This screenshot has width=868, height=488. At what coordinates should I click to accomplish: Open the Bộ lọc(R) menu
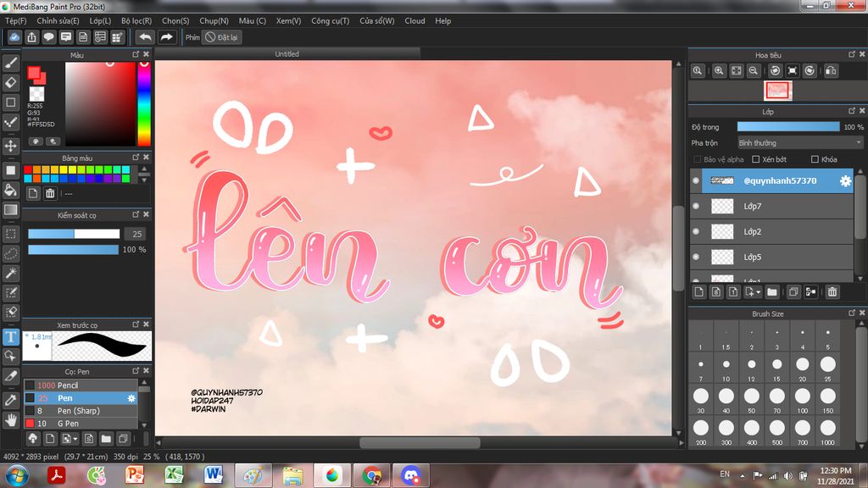tap(136, 20)
